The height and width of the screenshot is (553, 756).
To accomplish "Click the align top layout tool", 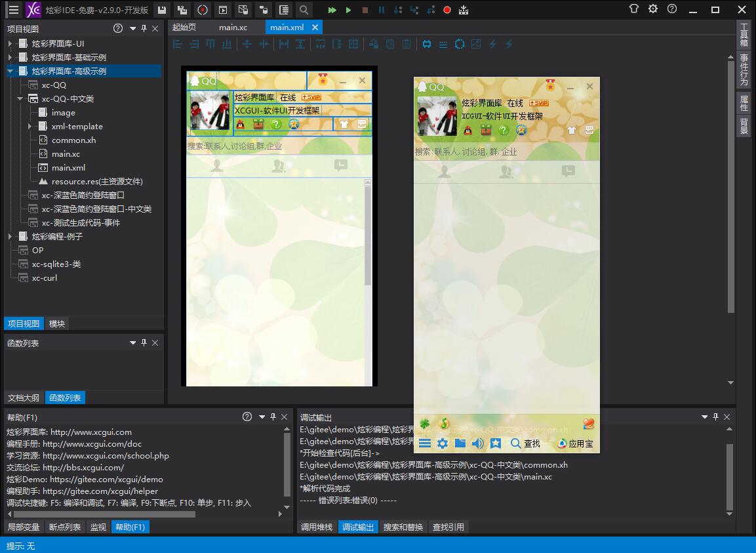I will click(x=210, y=45).
